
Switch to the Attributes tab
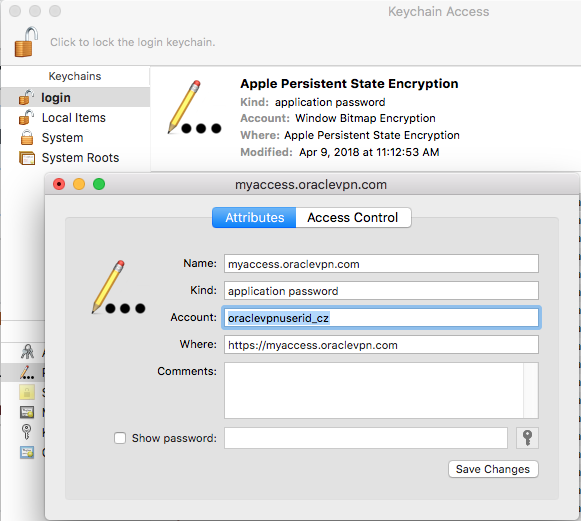(254, 218)
